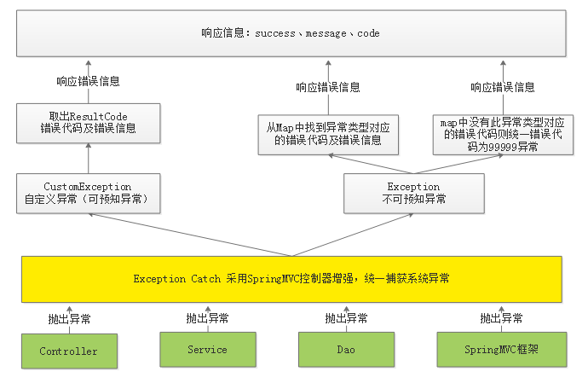Click the 抛出异常 label above Dao
Image resolution: width=588 pixels, height=389 pixels.
coord(346,318)
